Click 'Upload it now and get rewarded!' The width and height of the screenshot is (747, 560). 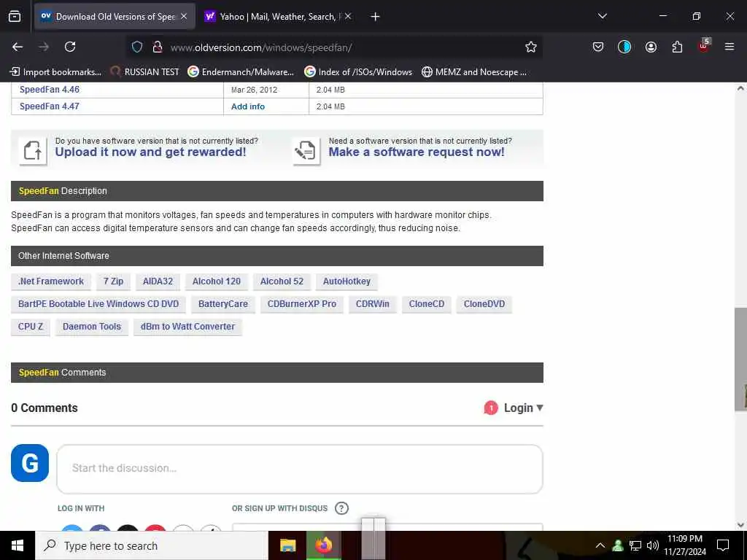[150, 152]
